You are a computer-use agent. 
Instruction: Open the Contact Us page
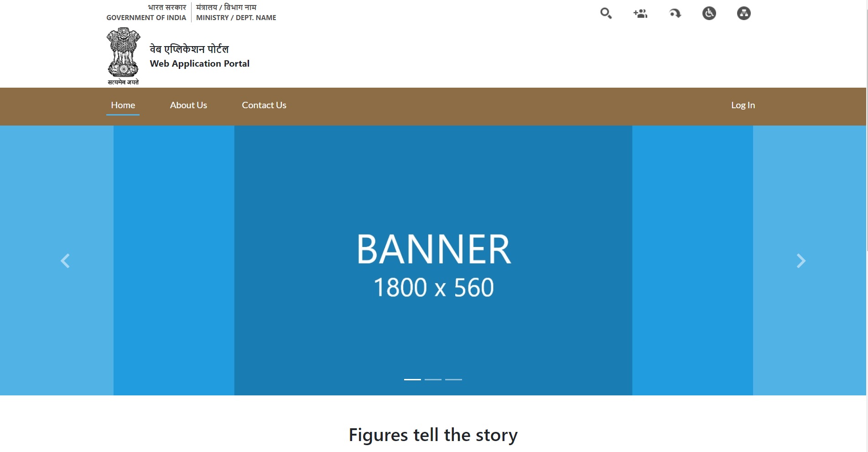[264, 105]
